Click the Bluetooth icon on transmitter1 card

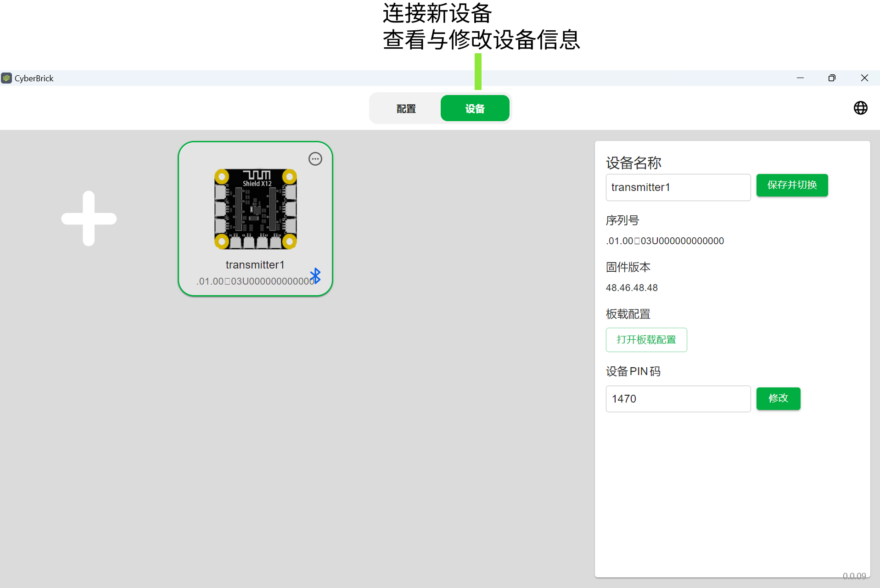pyautogui.click(x=315, y=276)
